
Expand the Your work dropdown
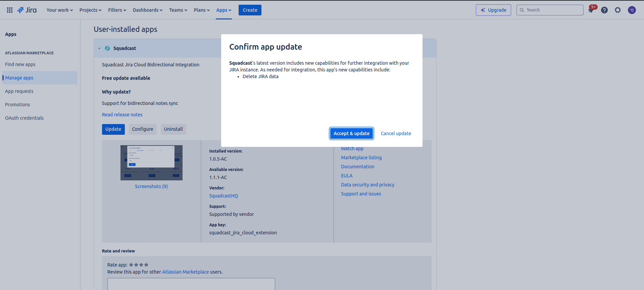click(x=59, y=10)
